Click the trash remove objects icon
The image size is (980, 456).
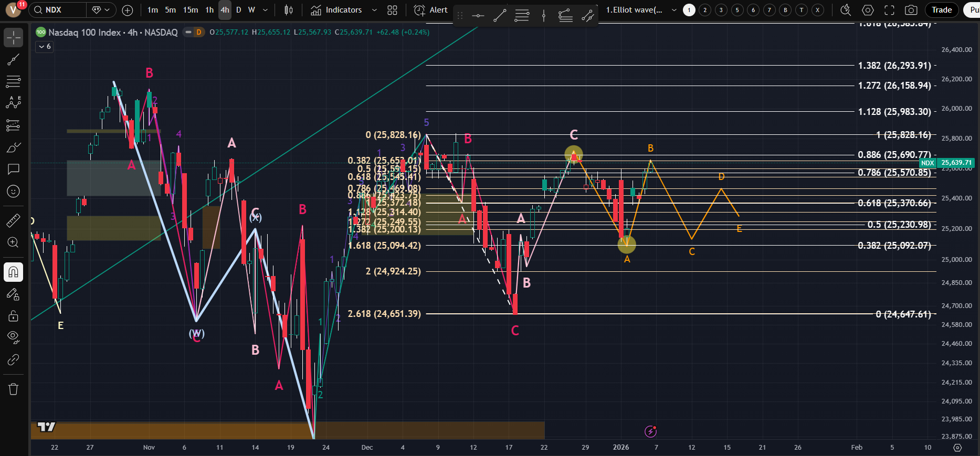tap(13, 389)
